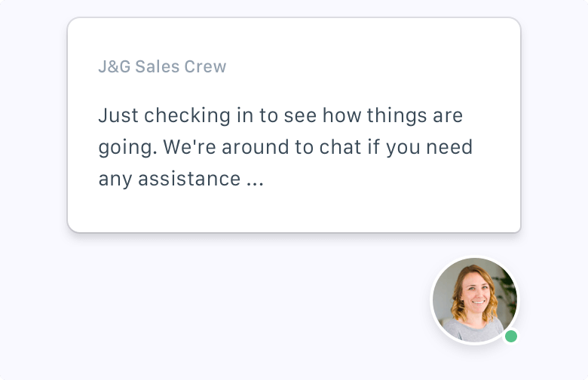Click the woman's face in avatar photo
Image resolution: width=588 pixels, height=380 pixels.
pos(475,293)
